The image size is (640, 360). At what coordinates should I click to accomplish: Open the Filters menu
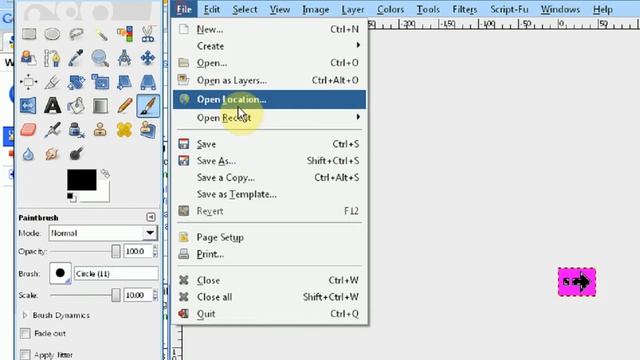[x=464, y=9]
